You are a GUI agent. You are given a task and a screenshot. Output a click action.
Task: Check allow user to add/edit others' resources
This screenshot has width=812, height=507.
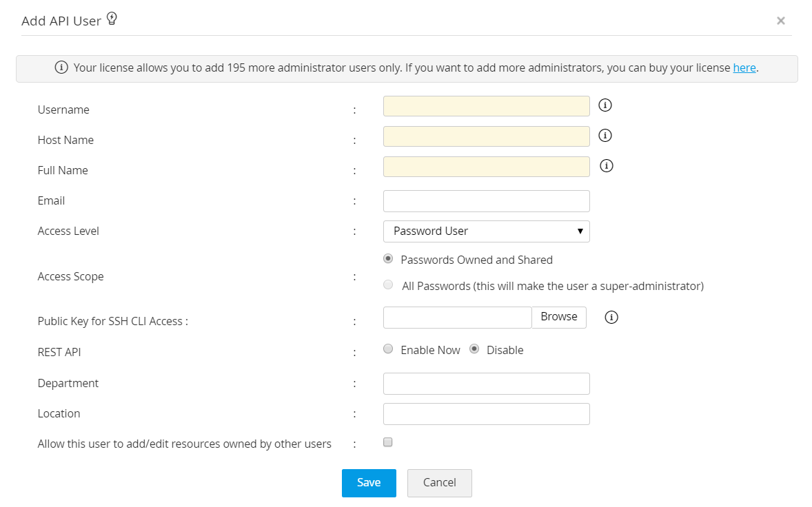[388, 442]
